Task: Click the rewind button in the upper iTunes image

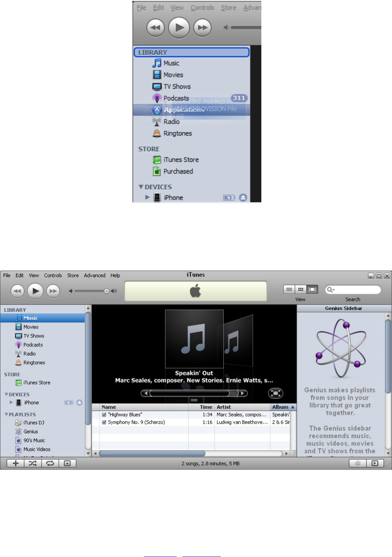Action: pyautogui.click(x=156, y=28)
